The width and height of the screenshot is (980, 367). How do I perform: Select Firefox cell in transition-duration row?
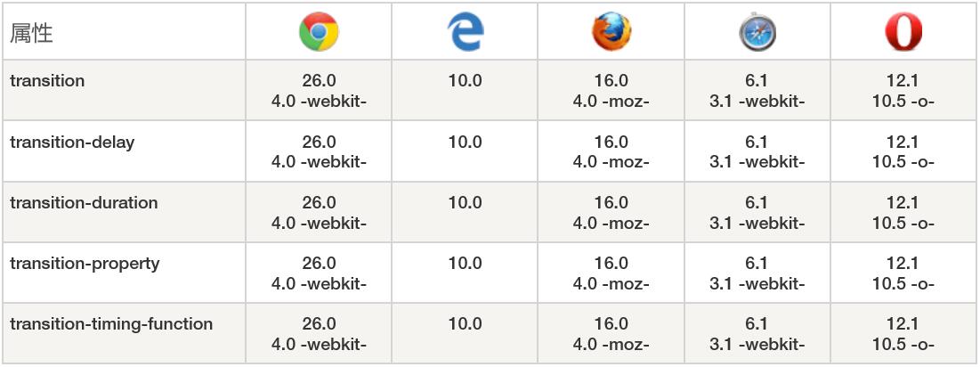(611, 212)
